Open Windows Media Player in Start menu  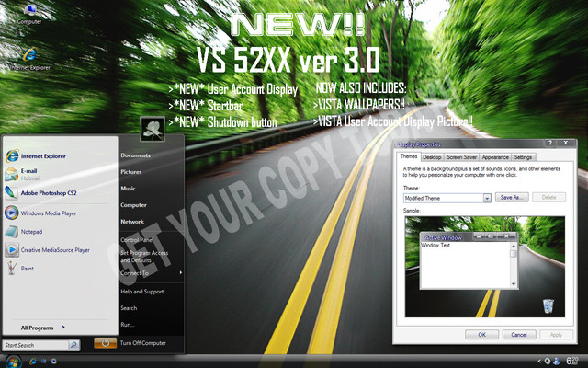[x=41, y=213]
